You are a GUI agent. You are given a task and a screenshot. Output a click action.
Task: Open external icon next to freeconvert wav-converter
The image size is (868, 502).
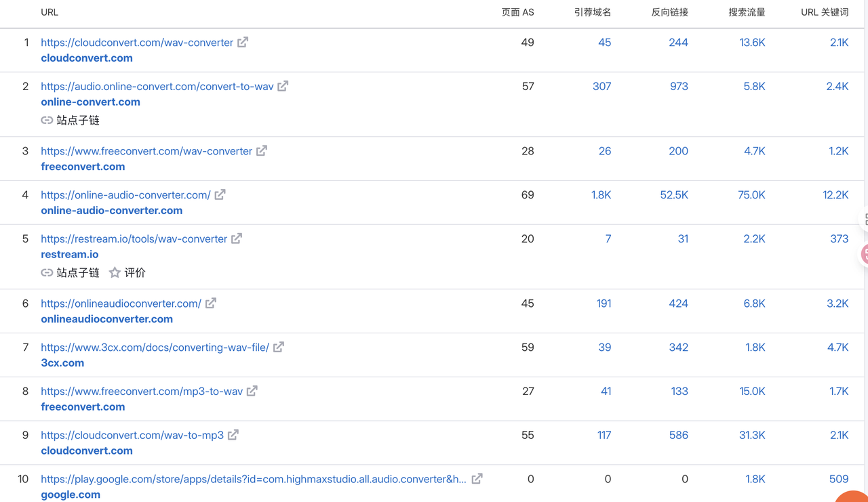coord(262,150)
